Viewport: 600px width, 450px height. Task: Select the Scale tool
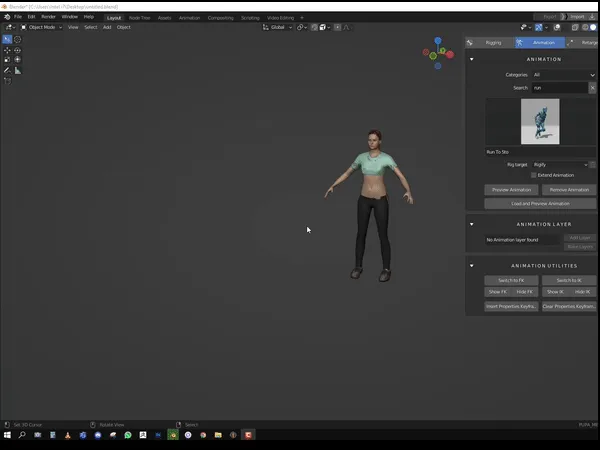tap(7, 59)
